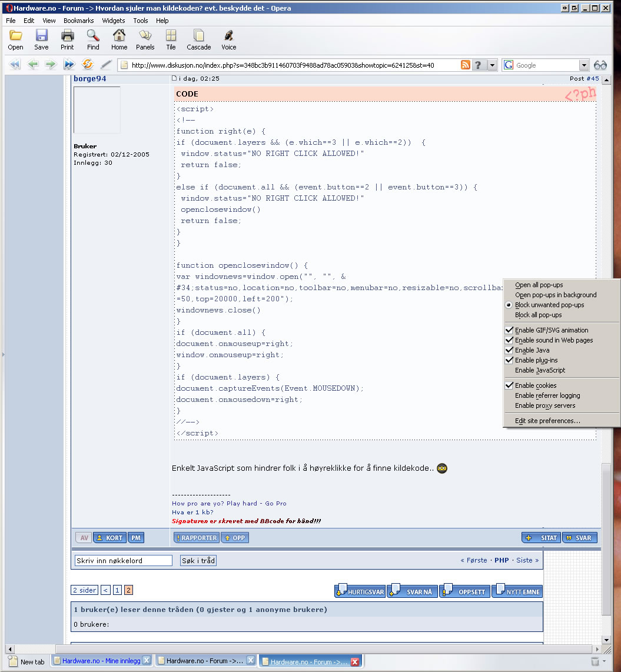Go to page 1 of thread
Screen dimensions: 621x672
click(x=117, y=590)
